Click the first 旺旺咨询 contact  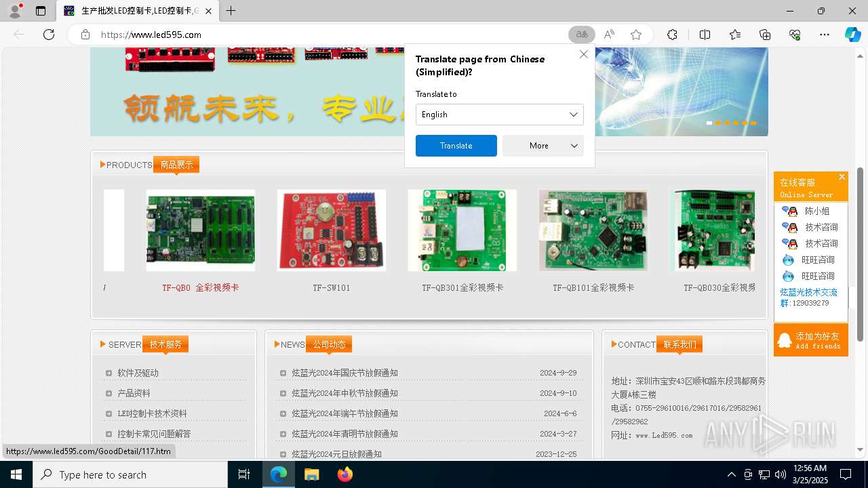tap(808, 260)
